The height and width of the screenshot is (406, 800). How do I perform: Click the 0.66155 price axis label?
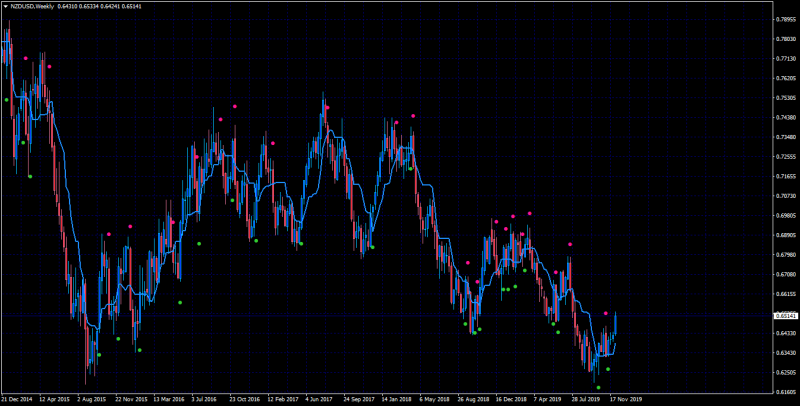tap(786, 294)
